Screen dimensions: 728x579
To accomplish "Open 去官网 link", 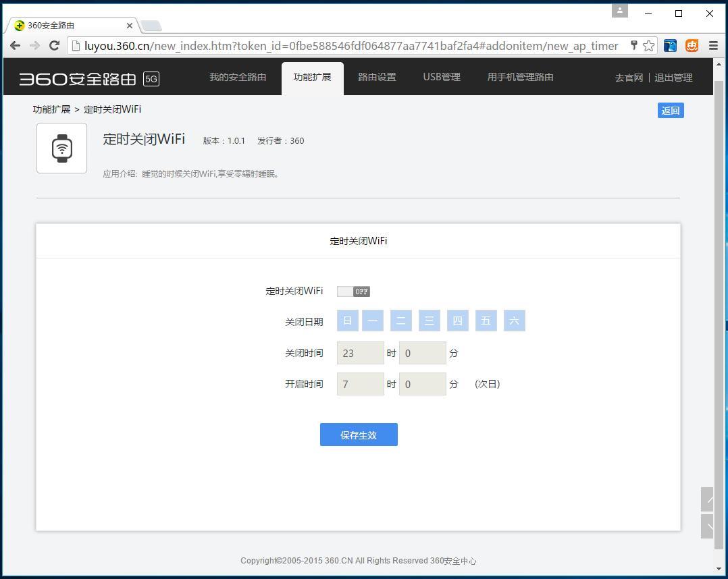I will 628,78.
